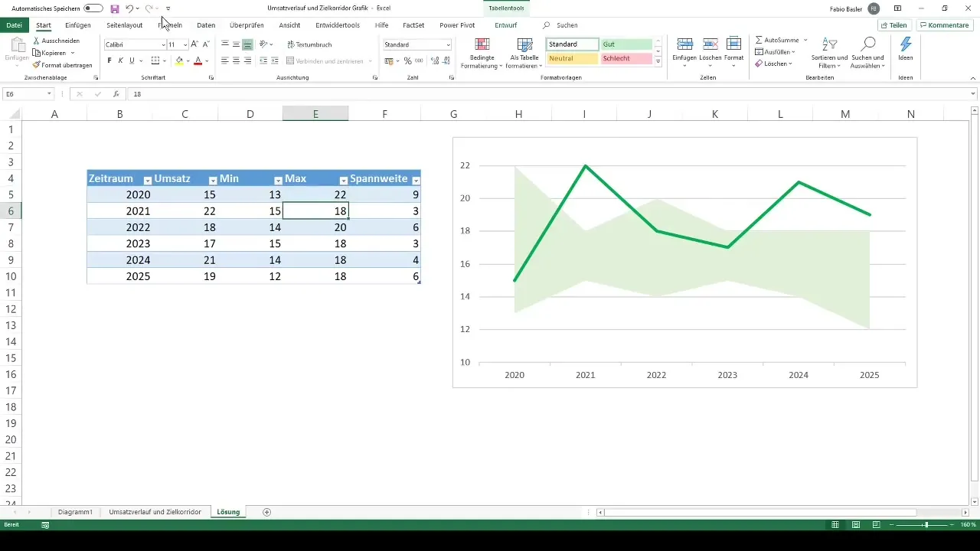Click the Kommentare button
The width and height of the screenshot is (980, 551).
[943, 25]
